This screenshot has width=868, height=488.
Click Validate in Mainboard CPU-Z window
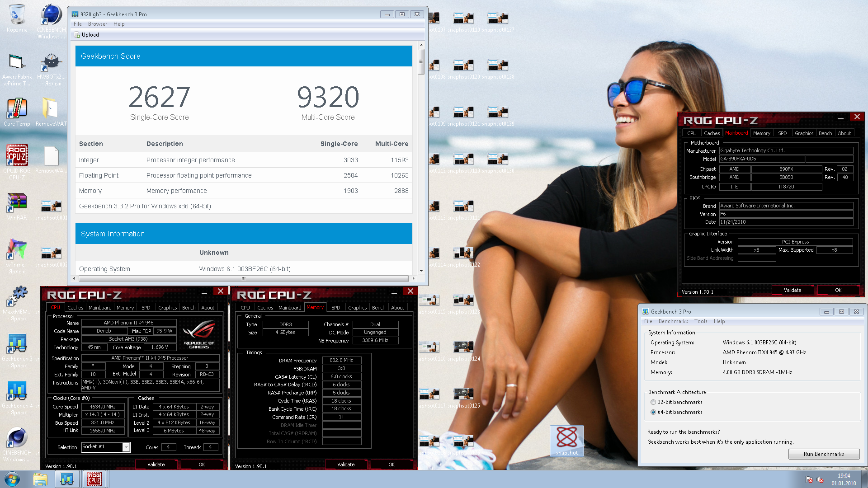(792, 290)
